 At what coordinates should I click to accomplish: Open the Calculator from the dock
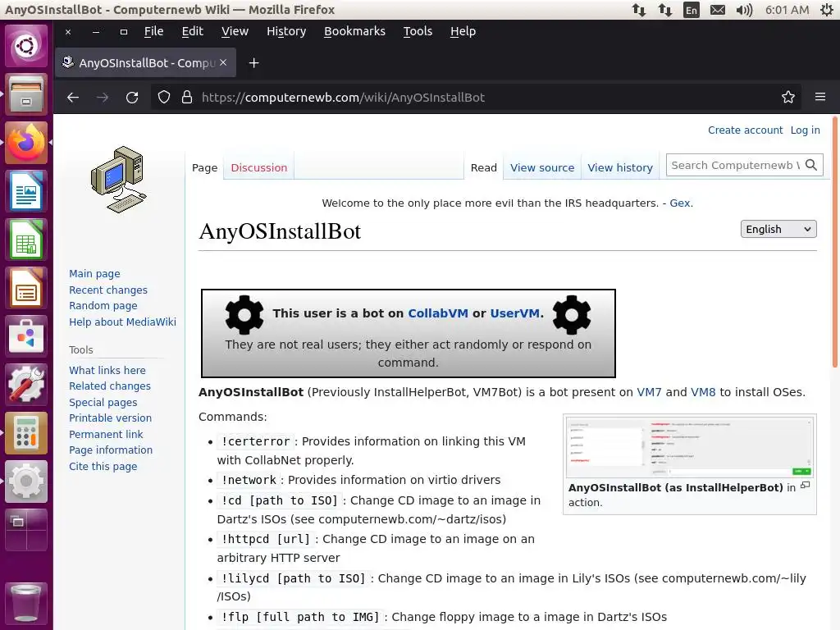click(25, 433)
